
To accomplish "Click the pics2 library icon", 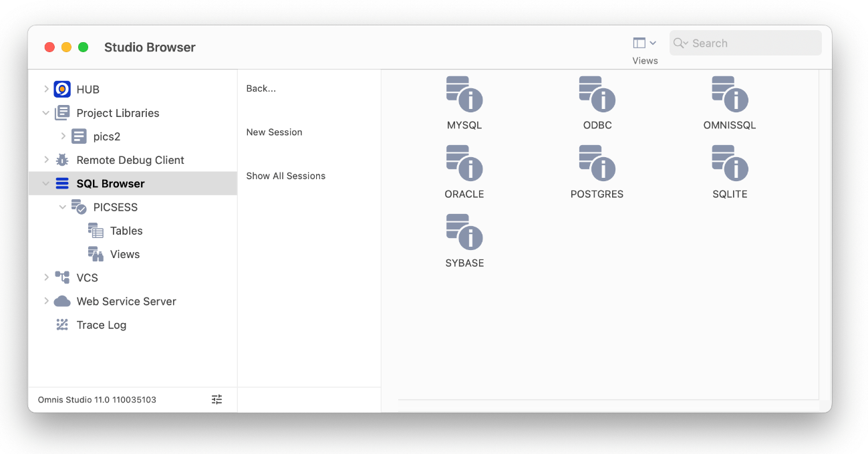I will coord(79,136).
